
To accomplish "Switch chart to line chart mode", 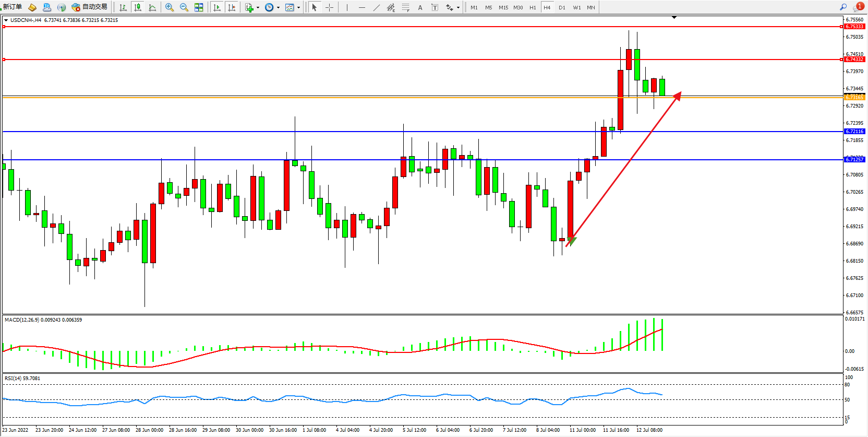I will 152,7.
